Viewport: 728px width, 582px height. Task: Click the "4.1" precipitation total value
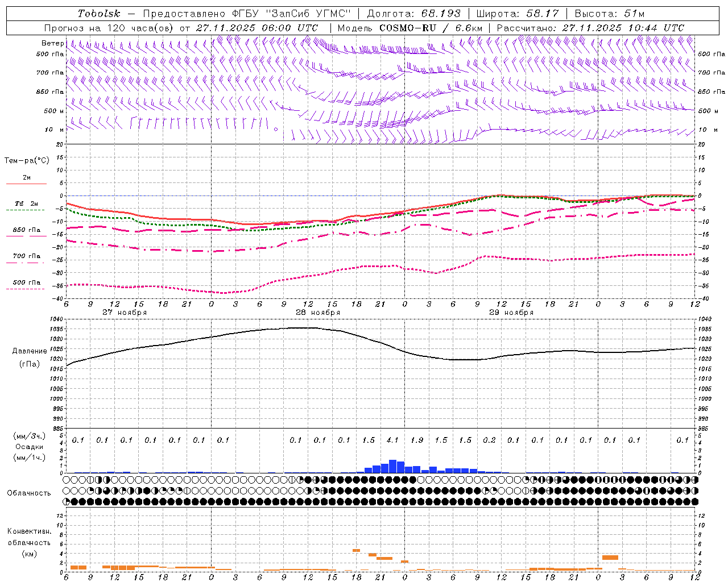click(392, 440)
